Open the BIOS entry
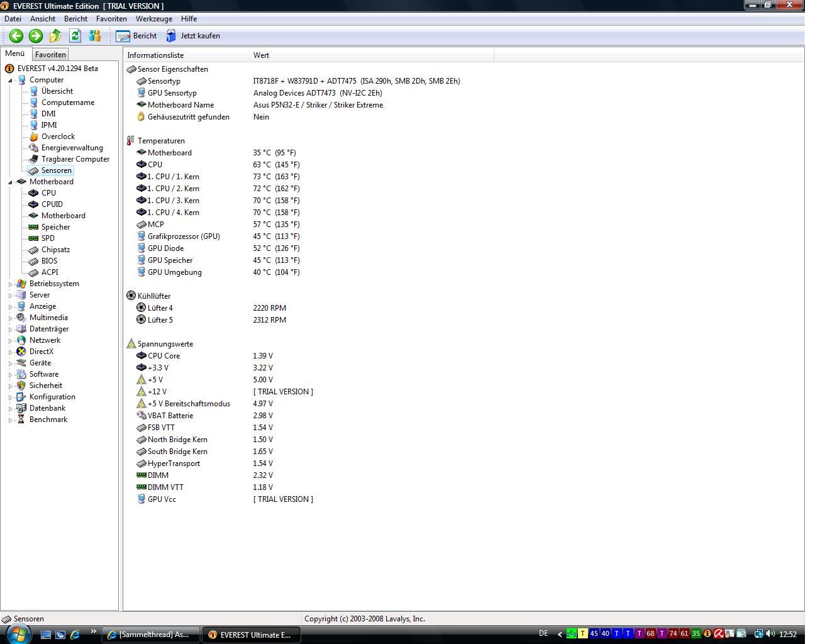 (49, 261)
